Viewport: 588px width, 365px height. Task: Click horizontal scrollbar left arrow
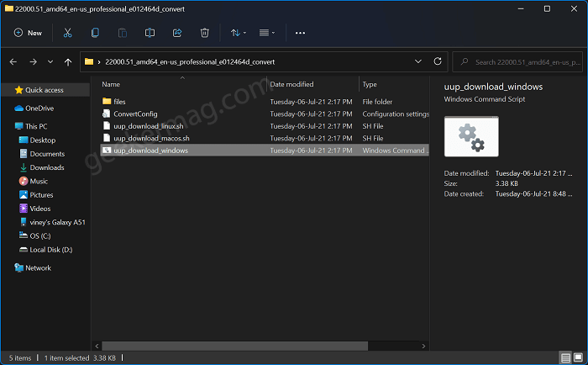coord(97,346)
